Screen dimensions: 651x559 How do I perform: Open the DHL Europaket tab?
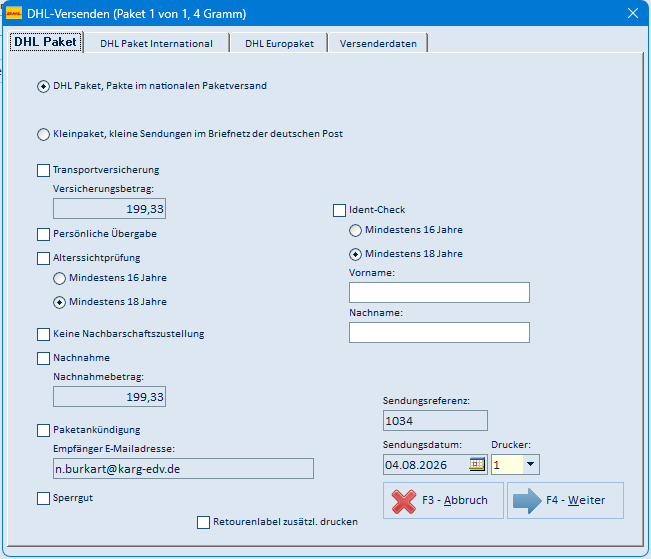click(x=279, y=44)
